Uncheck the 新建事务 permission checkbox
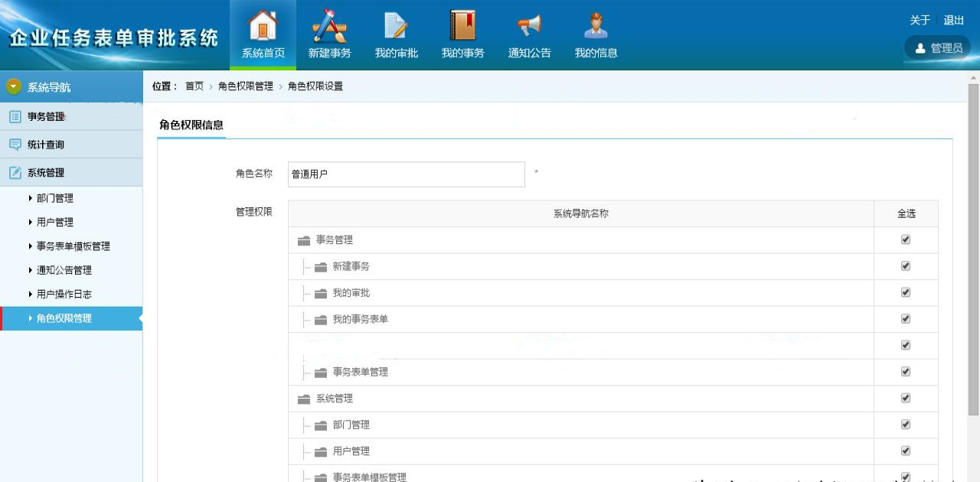980x482 pixels. pos(906,266)
